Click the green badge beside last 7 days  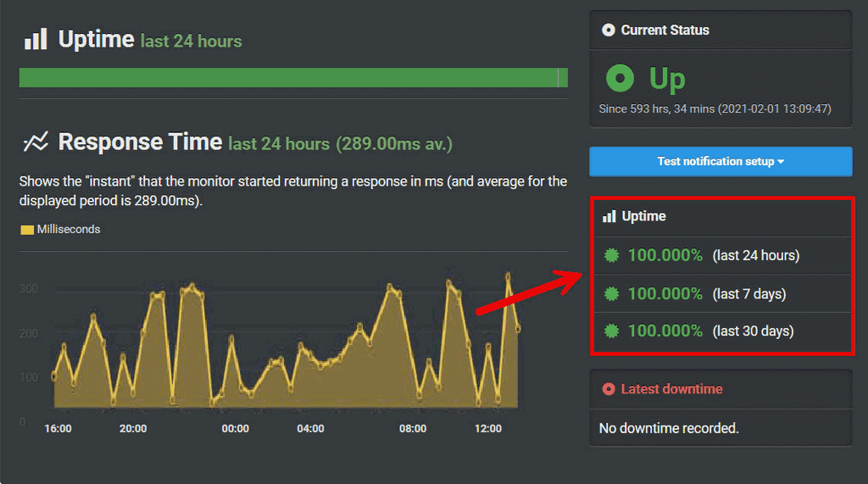[x=611, y=293]
